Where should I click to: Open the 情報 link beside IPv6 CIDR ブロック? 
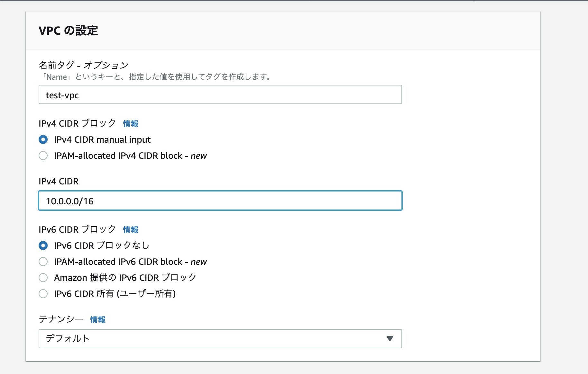coord(130,230)
